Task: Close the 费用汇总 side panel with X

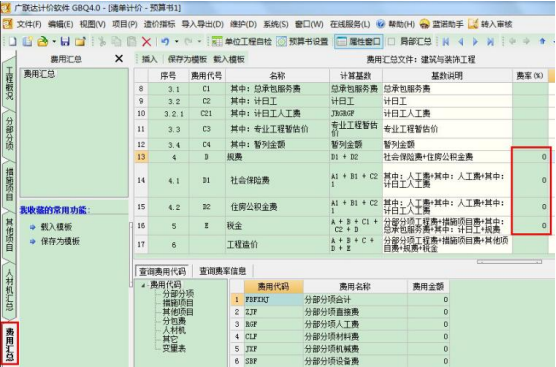Action: [119, 59]
